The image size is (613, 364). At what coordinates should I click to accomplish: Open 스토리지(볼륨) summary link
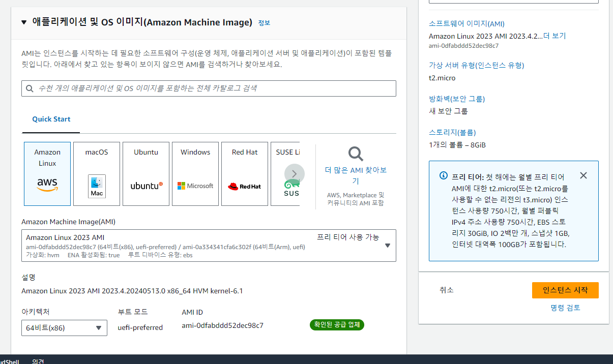452,132
